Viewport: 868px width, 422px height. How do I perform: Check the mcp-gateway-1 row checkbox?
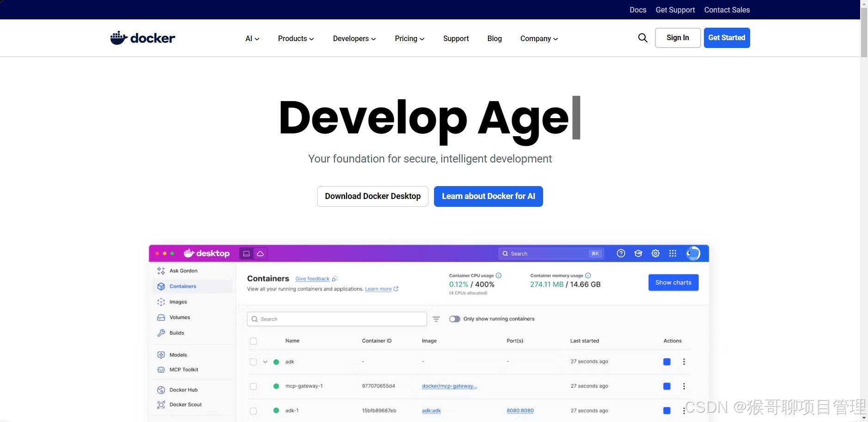tap(253, 386)
